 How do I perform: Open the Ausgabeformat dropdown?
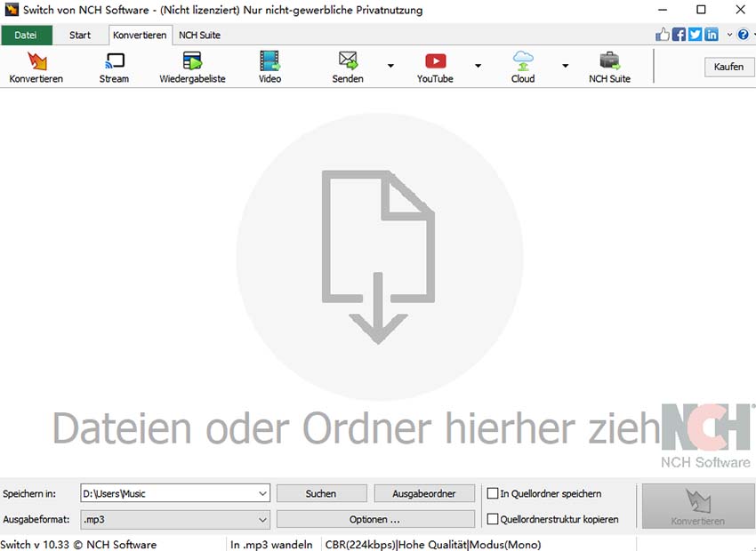(263, 519)
